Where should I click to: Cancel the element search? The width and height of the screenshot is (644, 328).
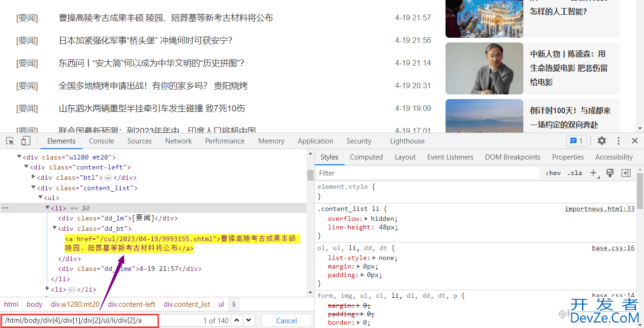(x=286, y=320)
